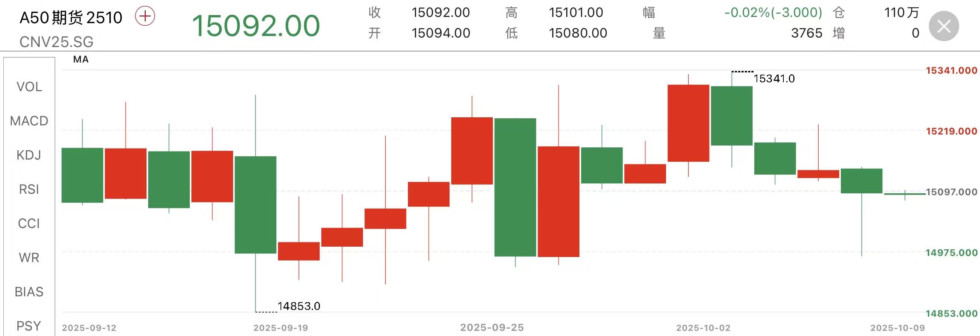This screenshot has width=980, height=336.
Task: Click the 14853.0 low price marker
Action: click(x=299, y=306)
